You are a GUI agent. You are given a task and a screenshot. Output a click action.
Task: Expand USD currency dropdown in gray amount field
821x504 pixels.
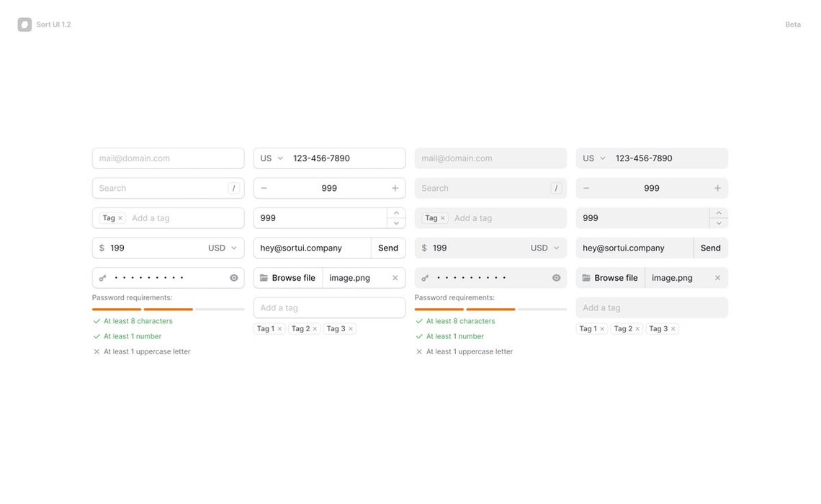pyautogui.click(x=545, y=248)
